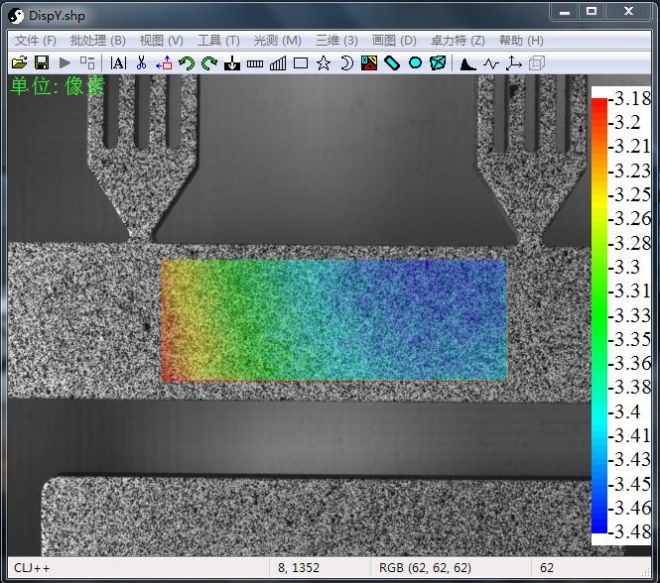Select the cyan circle tool
This screenshot has height=583, width=660.
(415, 63)
